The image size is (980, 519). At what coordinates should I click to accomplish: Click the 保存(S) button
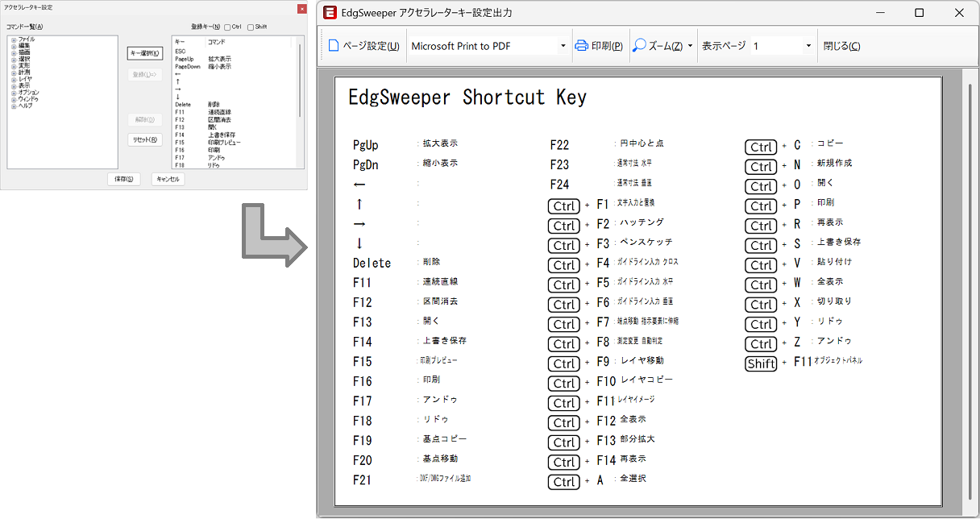tap(124, 179)
